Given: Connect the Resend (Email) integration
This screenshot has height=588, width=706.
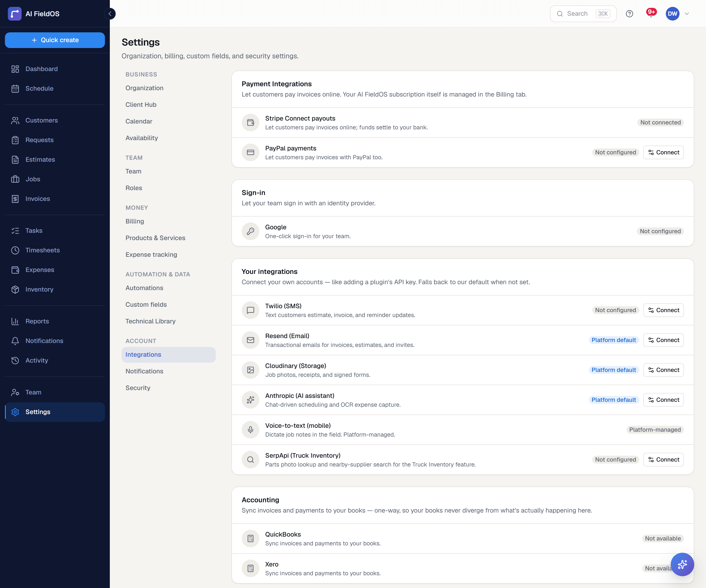Looking at the screenshot, I should coord(663,340).
